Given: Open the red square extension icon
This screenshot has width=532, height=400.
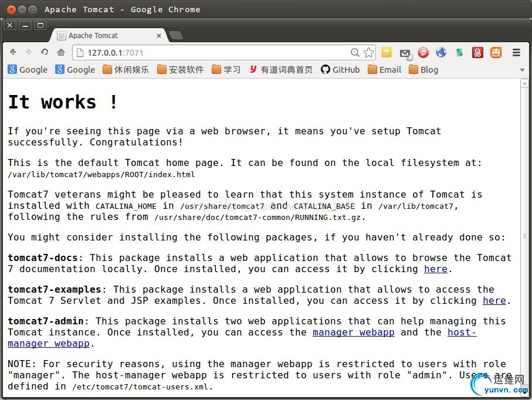Looking at the screenshot, I should pyautogui.click(x=477, y=53).
